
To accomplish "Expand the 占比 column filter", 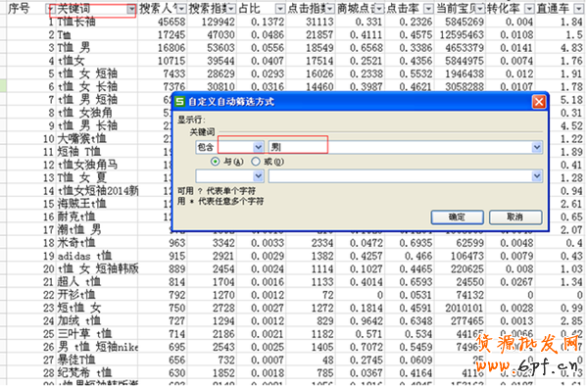I will 280,9.
